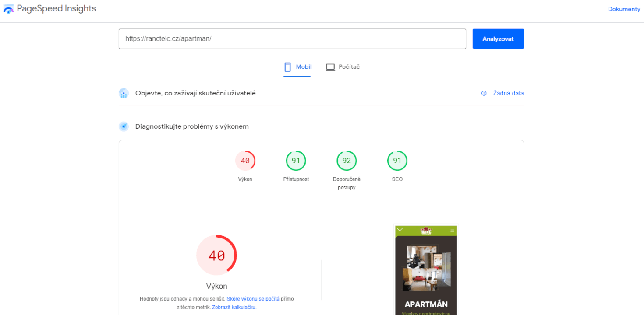Click the URL input field with ranctelc.cz address
644x315 pixels.
coord(292,38)
